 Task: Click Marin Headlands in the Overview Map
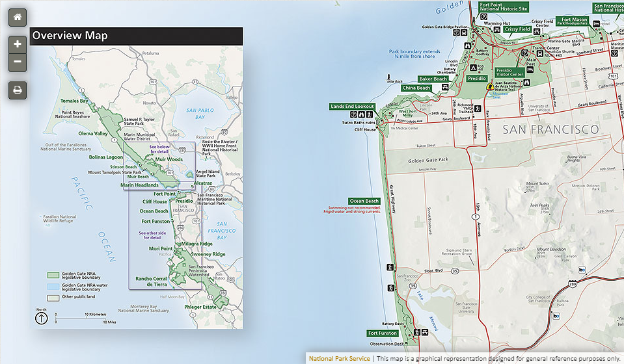tap(139, 185)
